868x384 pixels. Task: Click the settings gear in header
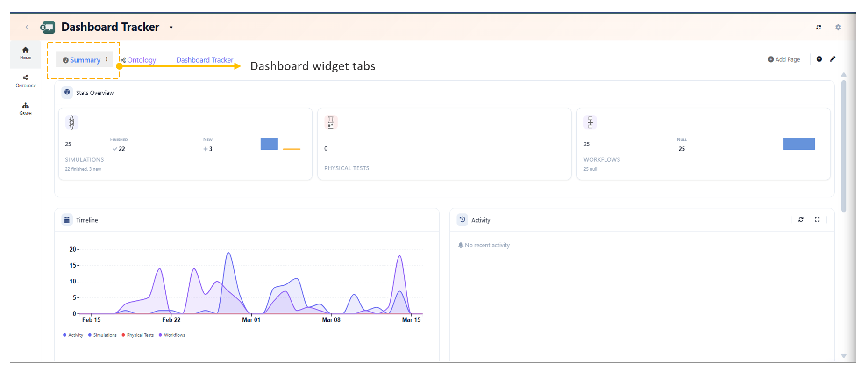838,28
